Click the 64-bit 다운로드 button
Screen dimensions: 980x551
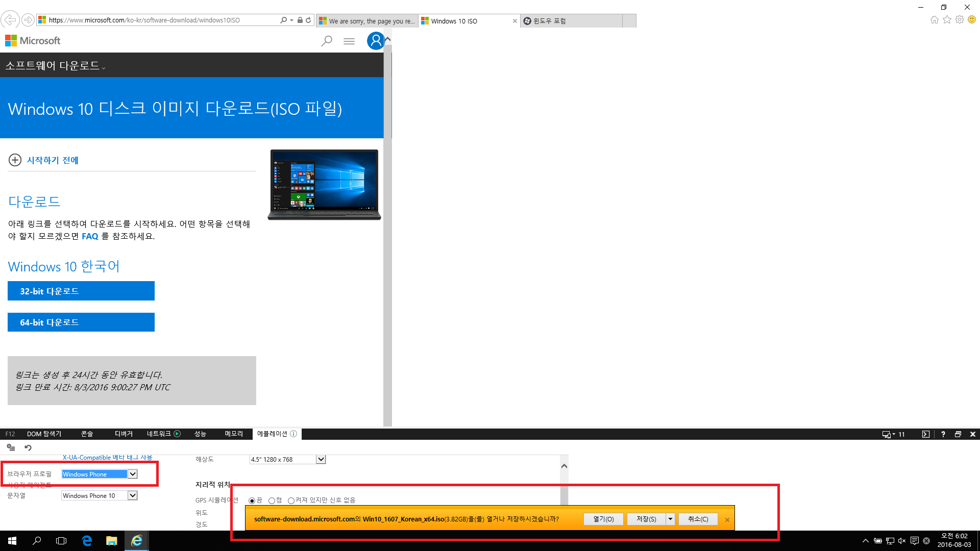(x=81, y=322)
